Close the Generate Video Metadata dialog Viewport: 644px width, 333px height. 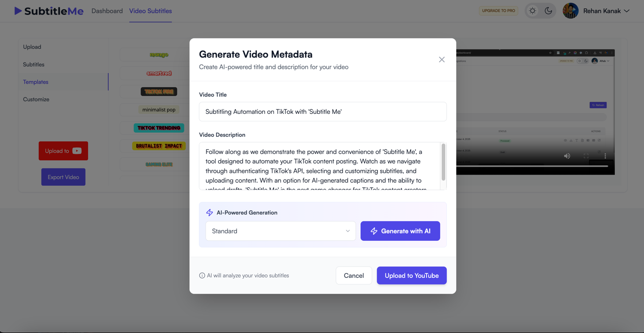[442, 60]
